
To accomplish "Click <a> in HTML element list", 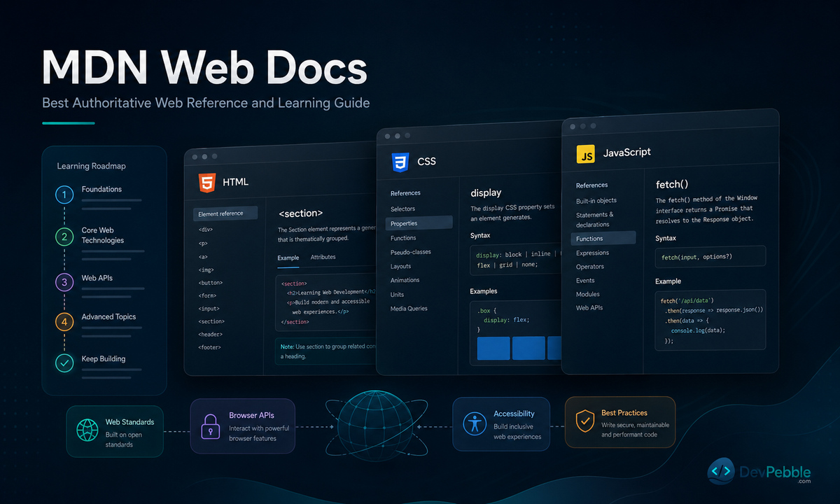I will [x=203, y=257].
